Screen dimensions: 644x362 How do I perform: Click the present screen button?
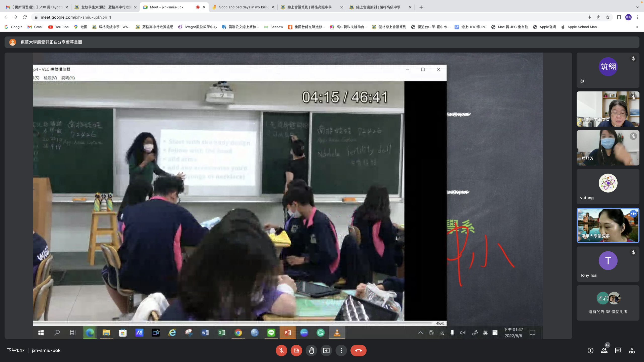326,350
